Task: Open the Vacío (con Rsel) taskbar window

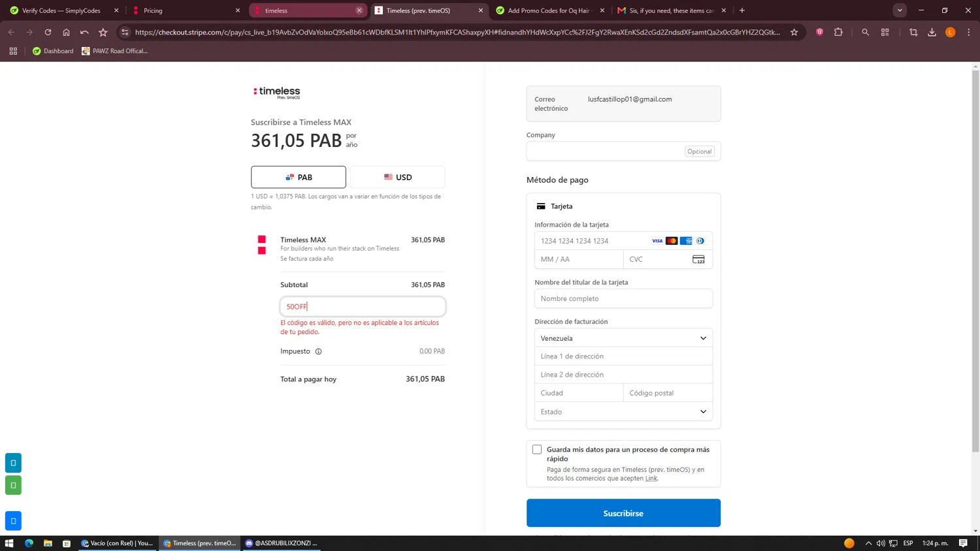Action: tap(118, 543)
